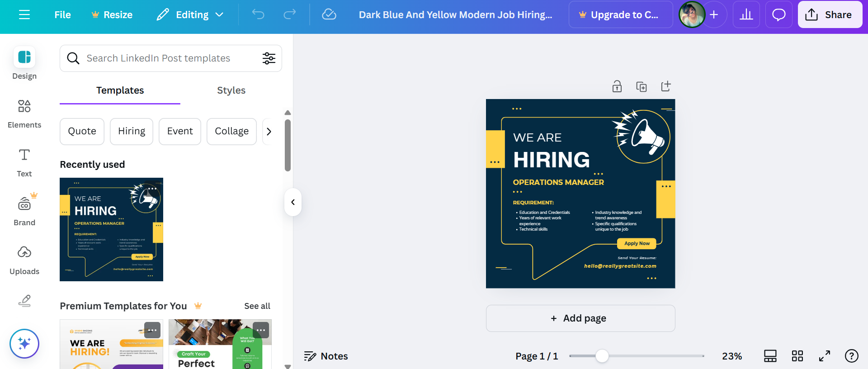Select the Quote category chip
Screen dimensions: 868x369
(x=82, y=131)
